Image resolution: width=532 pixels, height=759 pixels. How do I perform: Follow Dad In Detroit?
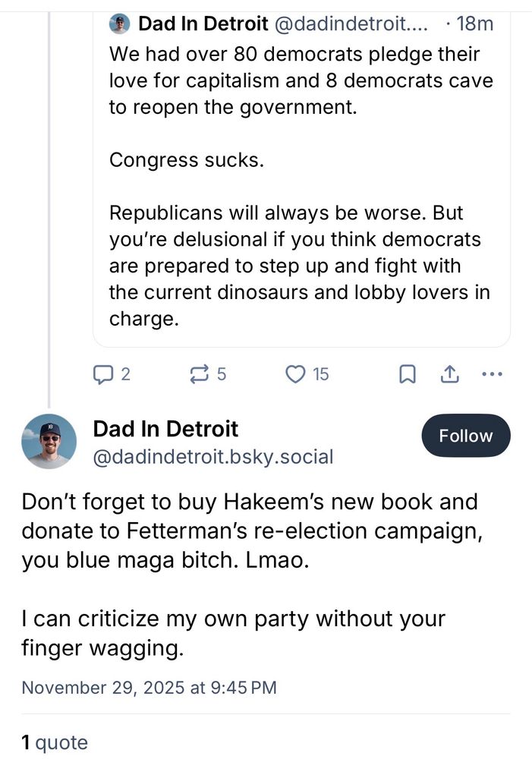[x=465, y=436]
